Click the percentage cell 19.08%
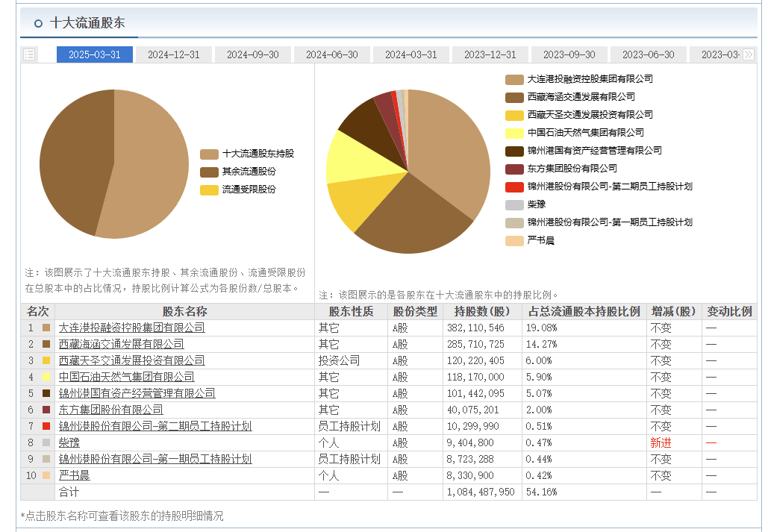 point(542,328)
